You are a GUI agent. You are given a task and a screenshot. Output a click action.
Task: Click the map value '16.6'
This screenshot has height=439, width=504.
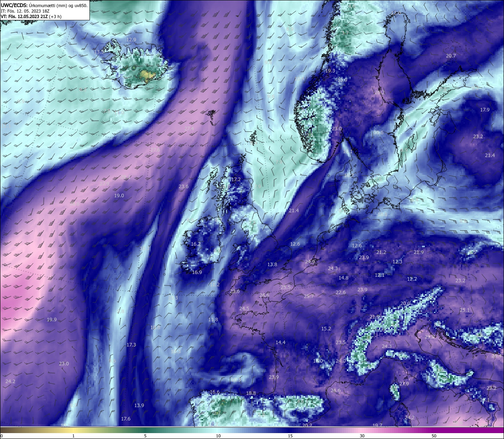point(215,392)
